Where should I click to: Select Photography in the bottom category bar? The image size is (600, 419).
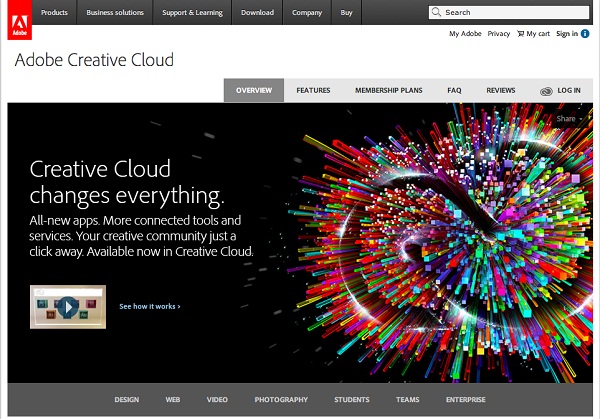click(281, 400)
